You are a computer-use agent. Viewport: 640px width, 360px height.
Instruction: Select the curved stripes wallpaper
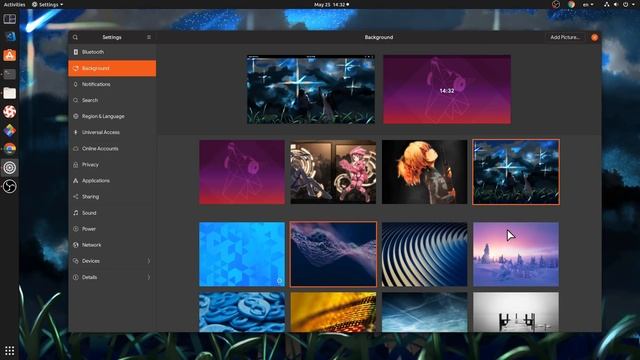(424, 254)
